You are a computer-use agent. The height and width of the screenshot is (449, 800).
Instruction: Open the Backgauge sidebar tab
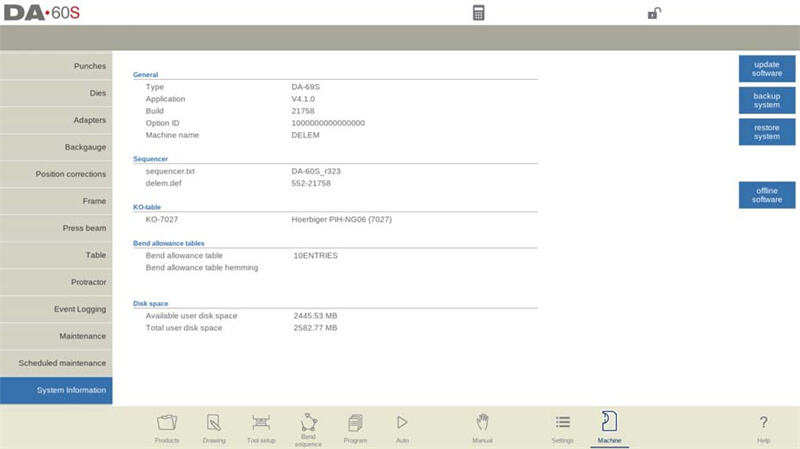[x=56, y=147]
